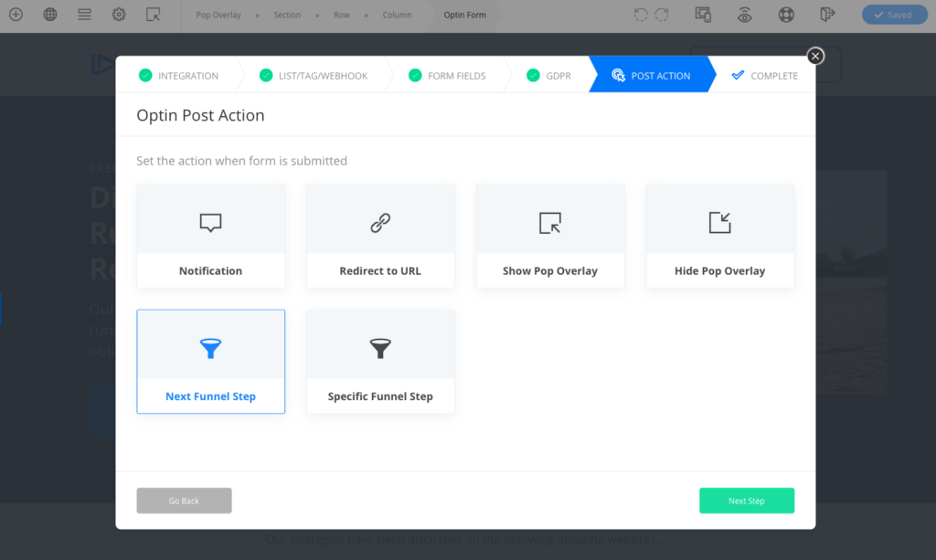The width and height of the screenshot is (936, 560).
Task: Open the Form Fields wizard step
Action: (x=447, y=76)
